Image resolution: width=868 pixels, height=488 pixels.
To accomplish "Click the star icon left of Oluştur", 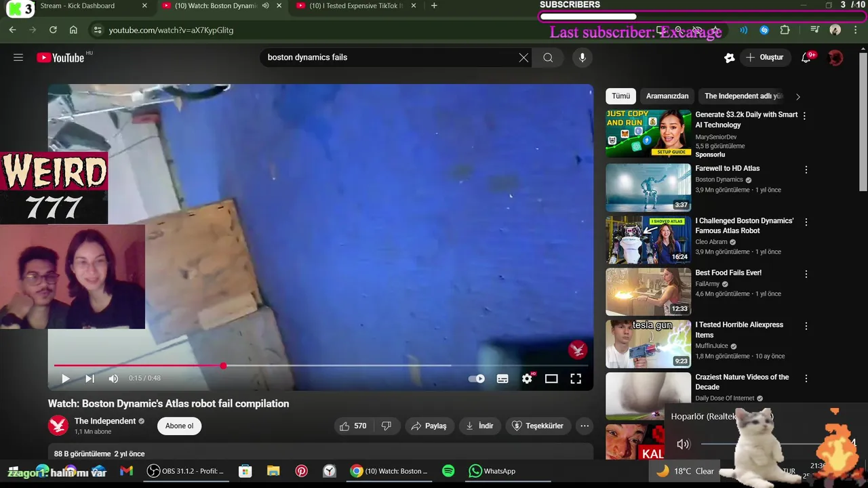I will (x=729, y=58).
